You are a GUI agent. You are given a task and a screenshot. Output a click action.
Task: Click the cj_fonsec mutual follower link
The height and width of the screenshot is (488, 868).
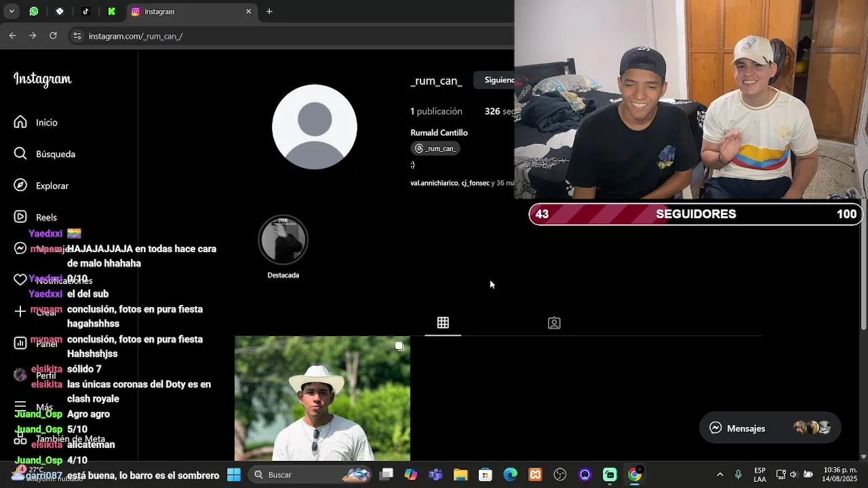point(475,183)
